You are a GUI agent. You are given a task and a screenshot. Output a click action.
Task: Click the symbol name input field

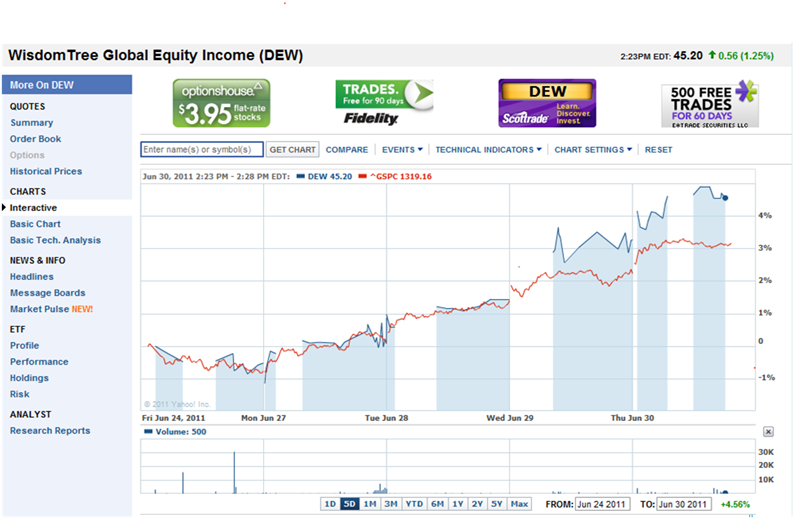click(x=202, y=150)
